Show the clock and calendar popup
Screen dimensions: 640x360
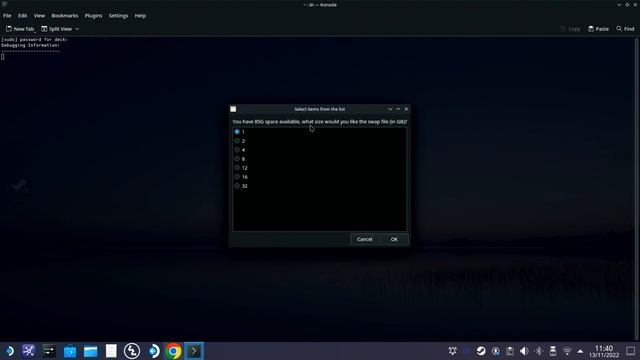pyautogui.click(x=604, y=351)
